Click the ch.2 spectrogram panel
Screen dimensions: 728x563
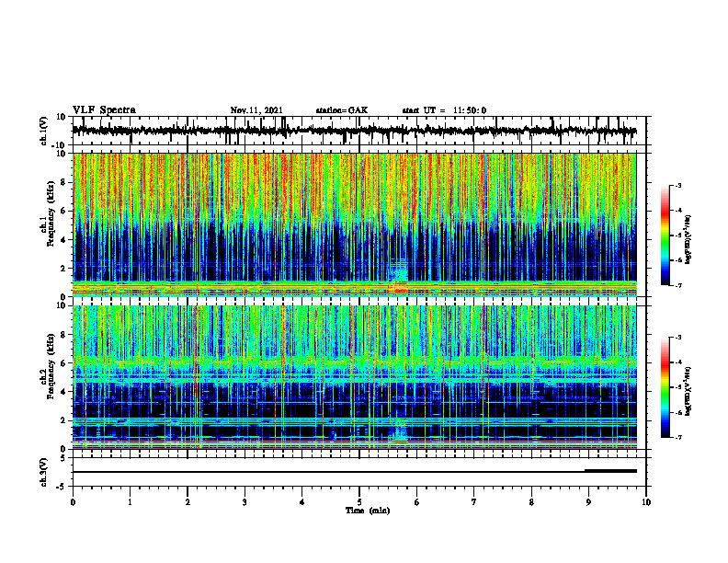tap(355, 377)
